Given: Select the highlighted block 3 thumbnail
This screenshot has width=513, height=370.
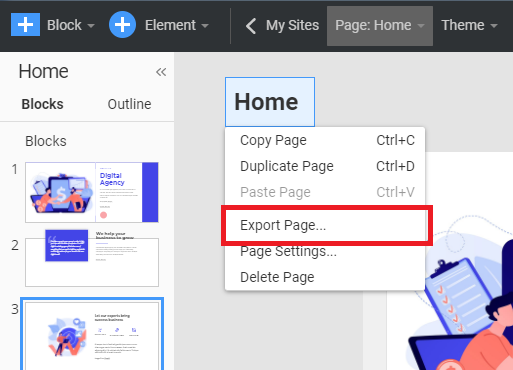Looking at the screenshot, I should point(92,334).
